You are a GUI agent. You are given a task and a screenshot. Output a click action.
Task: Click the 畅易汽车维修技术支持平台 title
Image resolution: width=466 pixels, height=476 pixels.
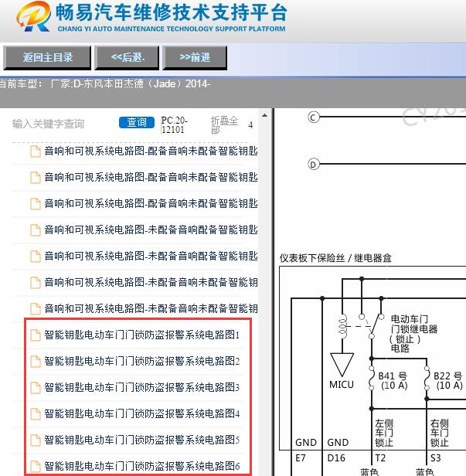pyautogui.click(x=172, y=12)
